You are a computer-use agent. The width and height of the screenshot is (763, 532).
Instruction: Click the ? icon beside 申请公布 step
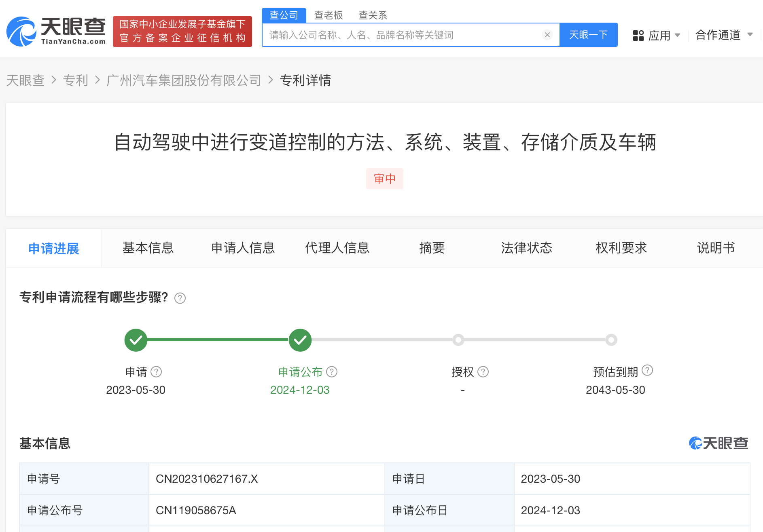pyautogui.click(x=332, y=372)
